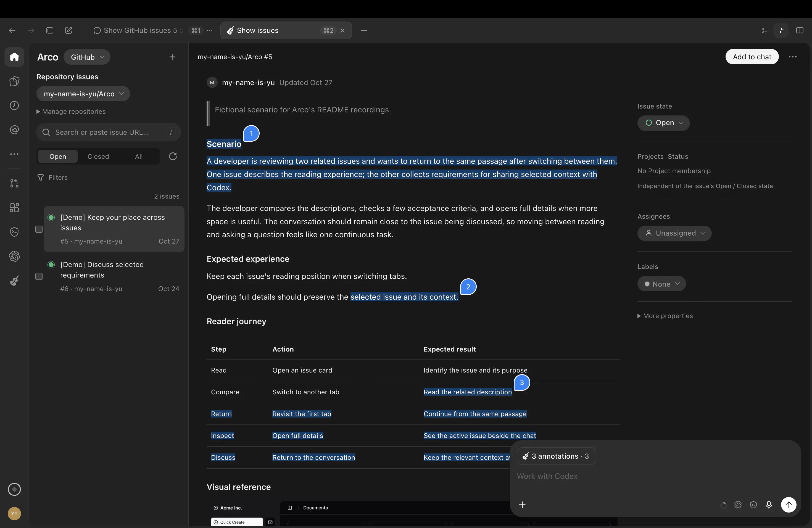Click the Expected experience heading

point(248,259)
